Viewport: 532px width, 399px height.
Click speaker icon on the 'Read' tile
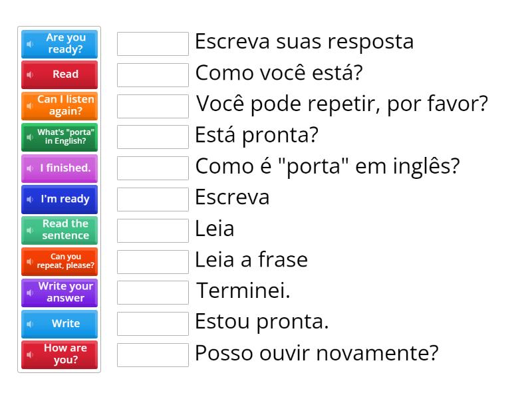pyautogui.click(x=29, y=75)
